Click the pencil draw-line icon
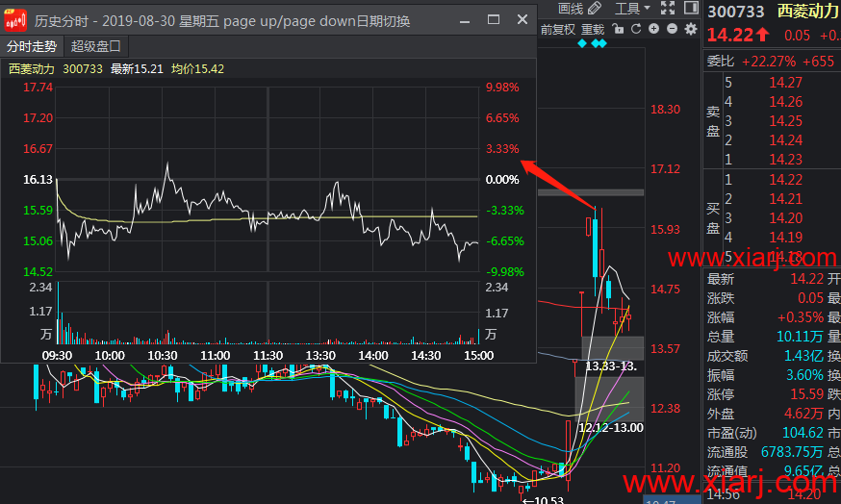Image resolution: width=841 pixels, height=504 pixels. (x=595, y=8)
